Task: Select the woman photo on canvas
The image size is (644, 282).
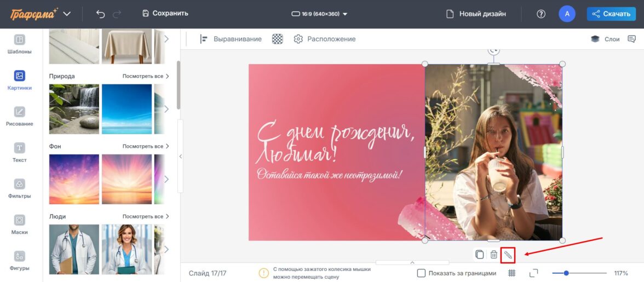Action: [493, 152]
